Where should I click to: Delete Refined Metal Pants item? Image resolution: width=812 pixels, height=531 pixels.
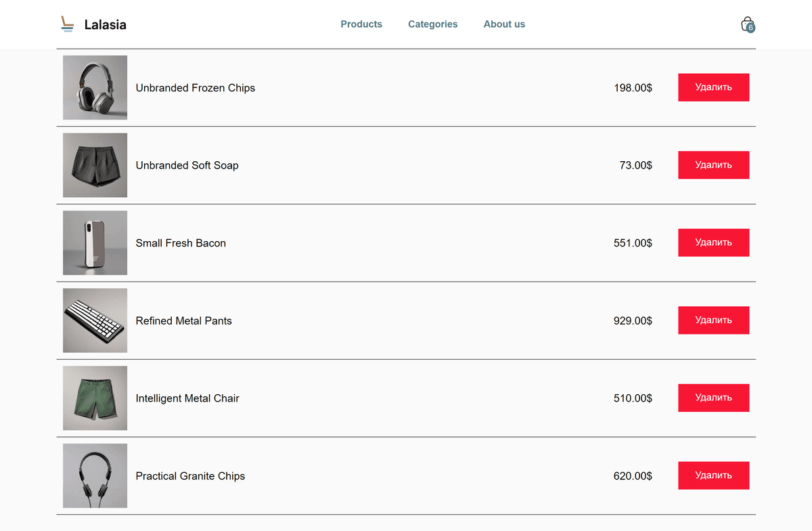click(713, 320)
